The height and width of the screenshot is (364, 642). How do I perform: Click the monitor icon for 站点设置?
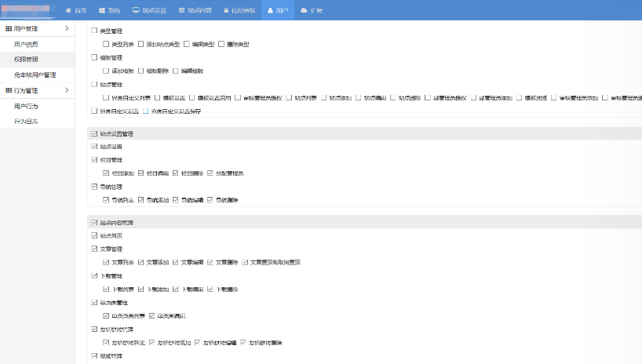pyautogui.click(x=136, y=11)
